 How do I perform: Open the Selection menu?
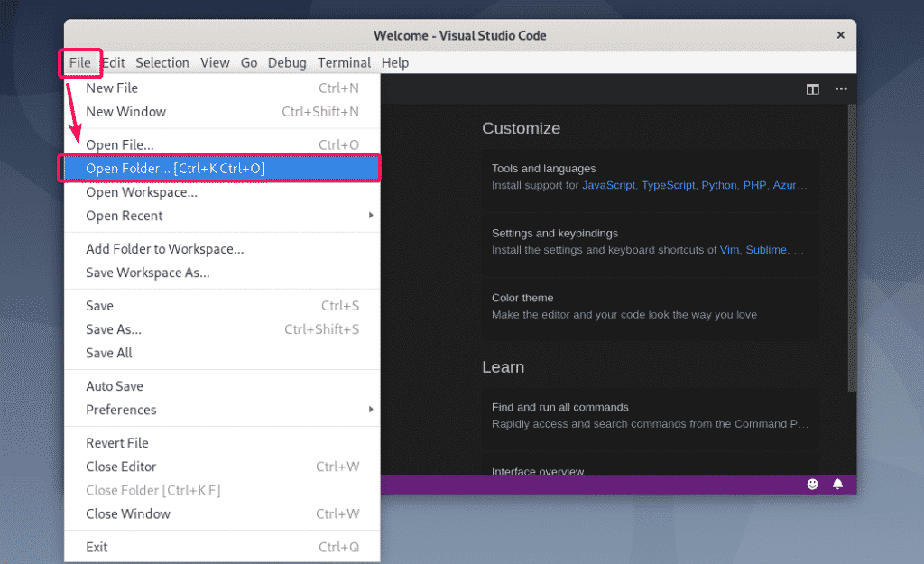[162, 62]
